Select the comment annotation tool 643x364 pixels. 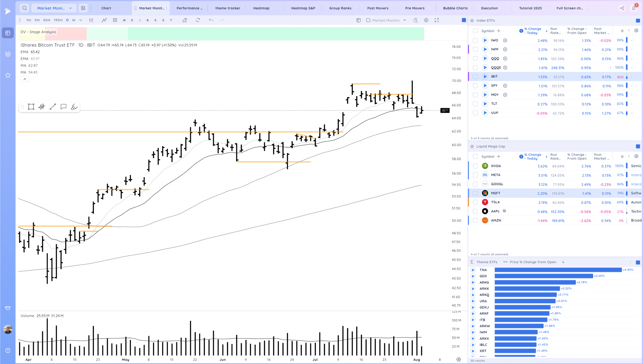pyautogui.click(x=64, y=107)
